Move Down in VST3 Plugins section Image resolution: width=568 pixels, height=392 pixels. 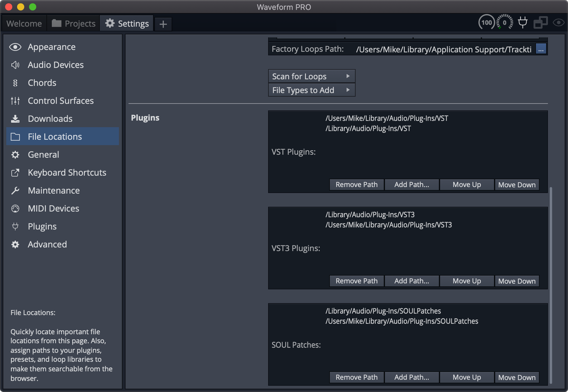517,281
